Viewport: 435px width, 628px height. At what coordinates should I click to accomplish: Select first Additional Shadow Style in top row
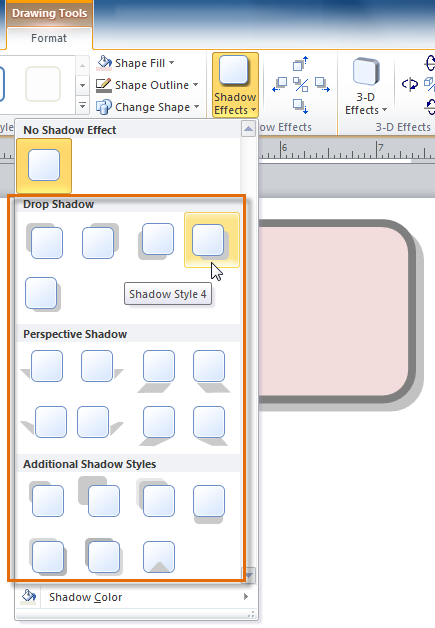(x=46, y=499)
